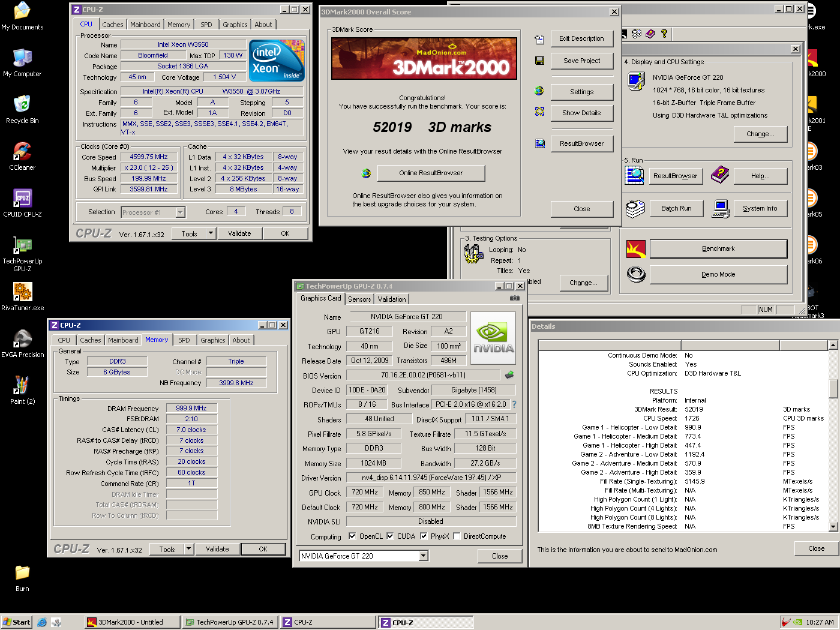
Task: Click scroll up arrow in Details list
Action: pyautogui.click(x=833, y=345)
